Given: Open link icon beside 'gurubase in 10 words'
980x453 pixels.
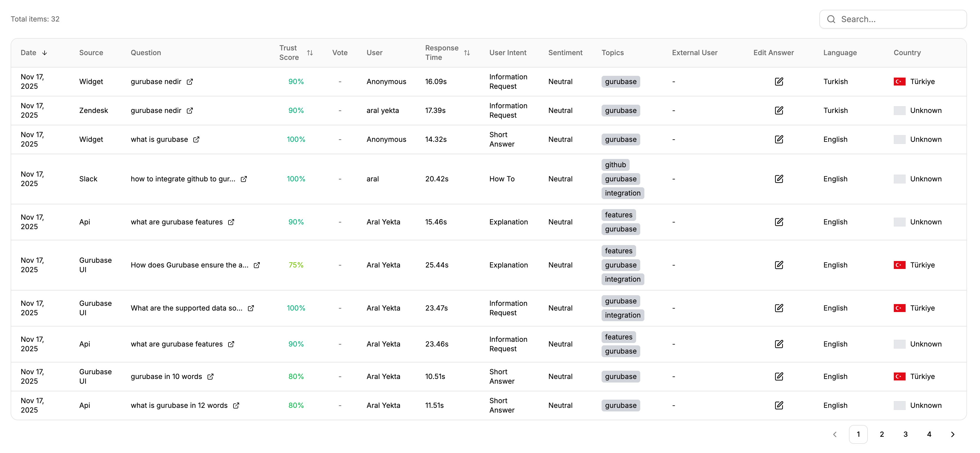Looking at the screenshot, I should click(x=210, y=377).
